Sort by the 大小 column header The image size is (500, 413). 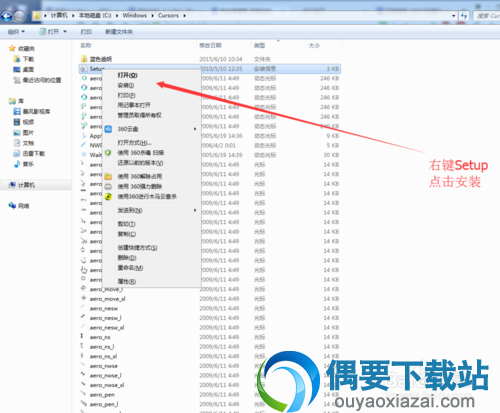coord(314,45)
